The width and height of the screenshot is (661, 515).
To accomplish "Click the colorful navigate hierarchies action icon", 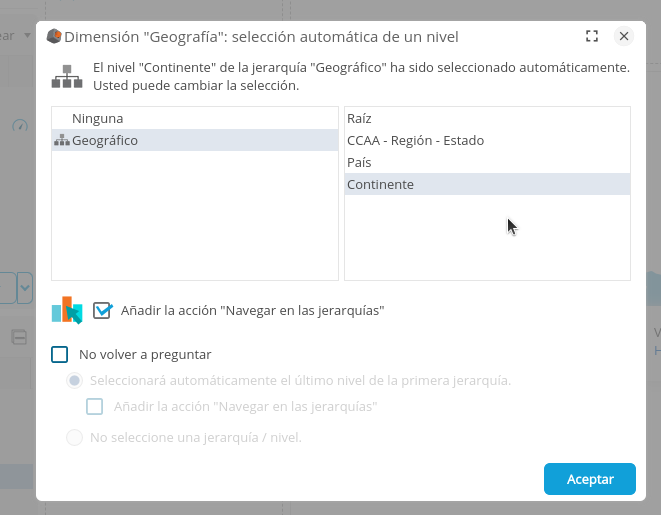I will [x=67, y=311].
